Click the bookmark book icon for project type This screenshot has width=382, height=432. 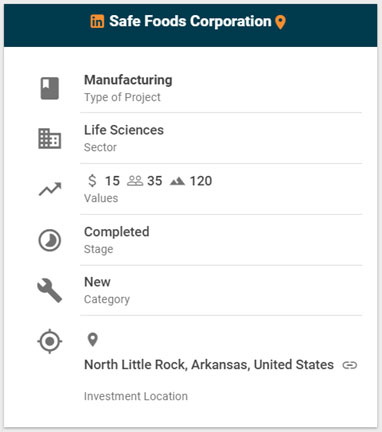tap(50, 88)
